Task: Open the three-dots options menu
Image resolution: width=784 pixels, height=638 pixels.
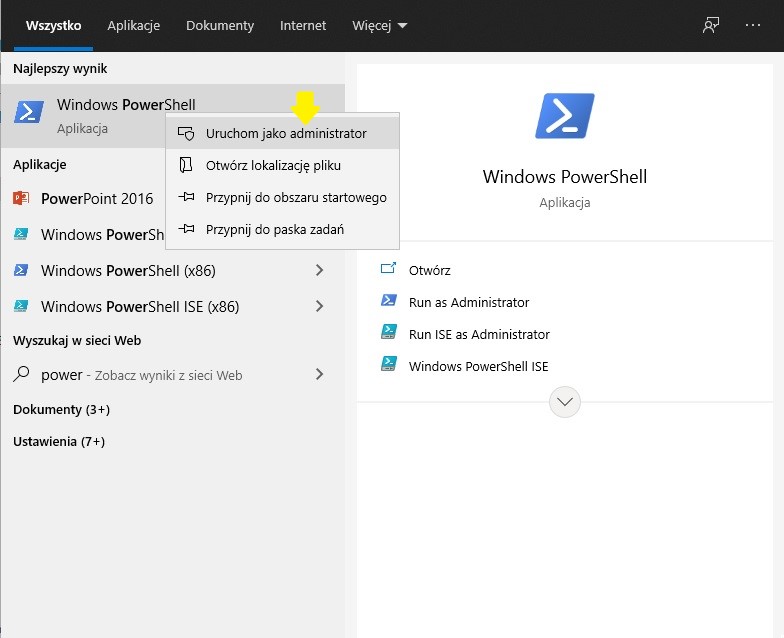Action: 753,25
